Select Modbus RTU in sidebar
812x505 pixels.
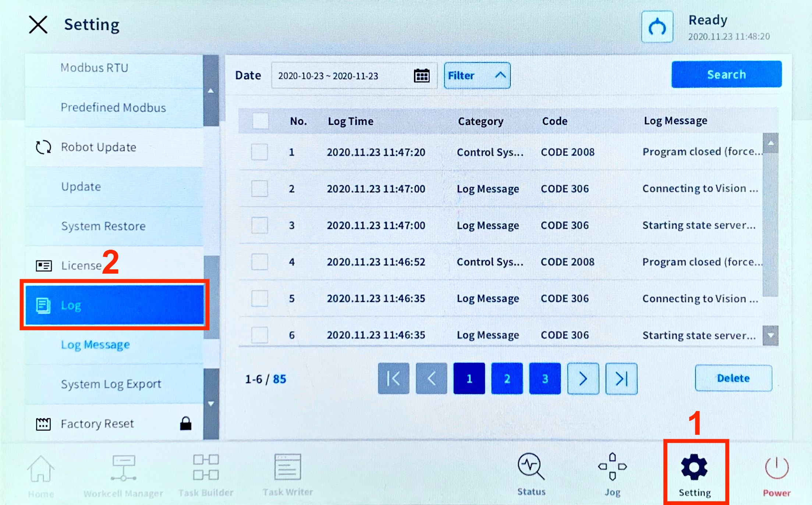[114, 71]
